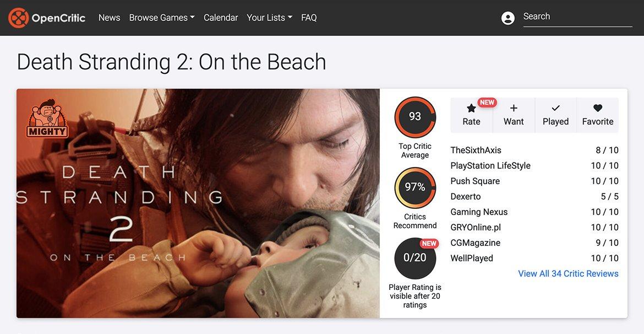The height and width of the screenshot is (334, 644).
Task: Favorite the game with heart icon
Action: [598, 109]
